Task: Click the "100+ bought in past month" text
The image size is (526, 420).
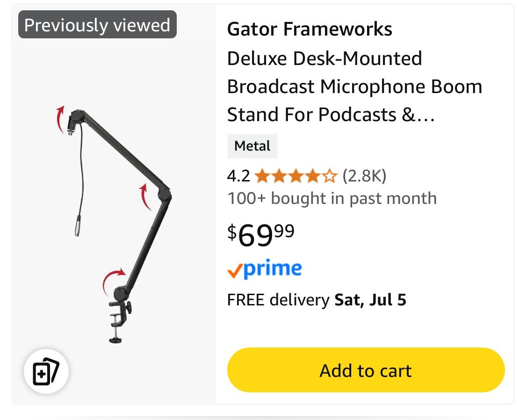Action: click(332, 198)
